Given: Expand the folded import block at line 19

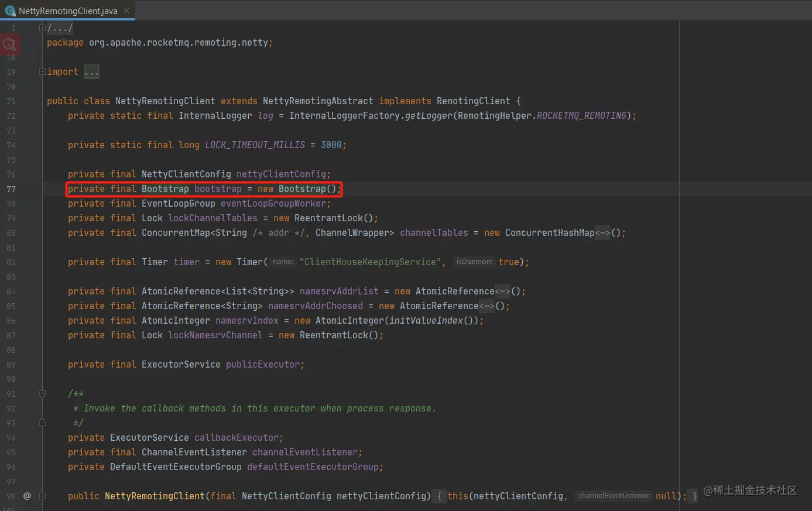Looking at the screenshot, I should click(42, 72).
